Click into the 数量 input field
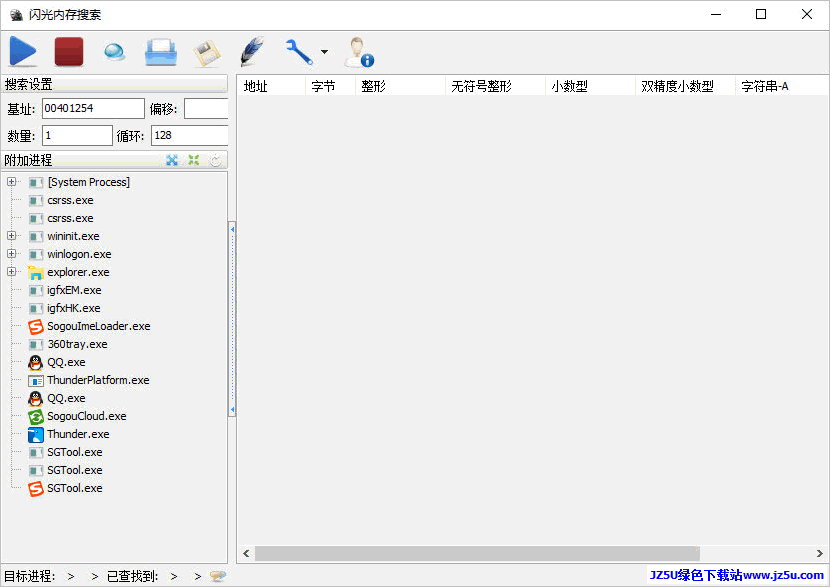Image resolution: width=830 pixels, height=587 pixels. point(77,136)
